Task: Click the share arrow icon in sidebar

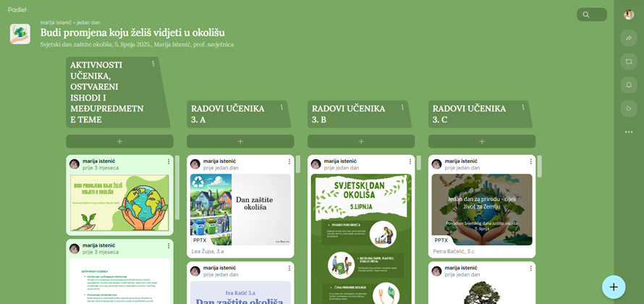Action: coord(629,38)
